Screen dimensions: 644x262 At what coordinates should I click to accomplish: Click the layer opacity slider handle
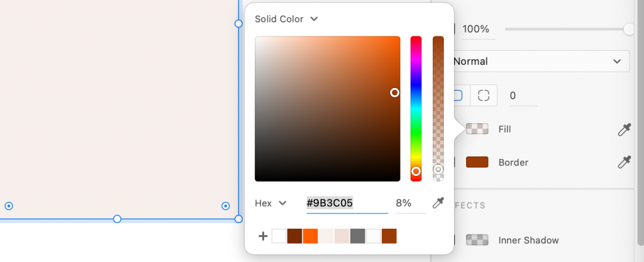point(628,29)
